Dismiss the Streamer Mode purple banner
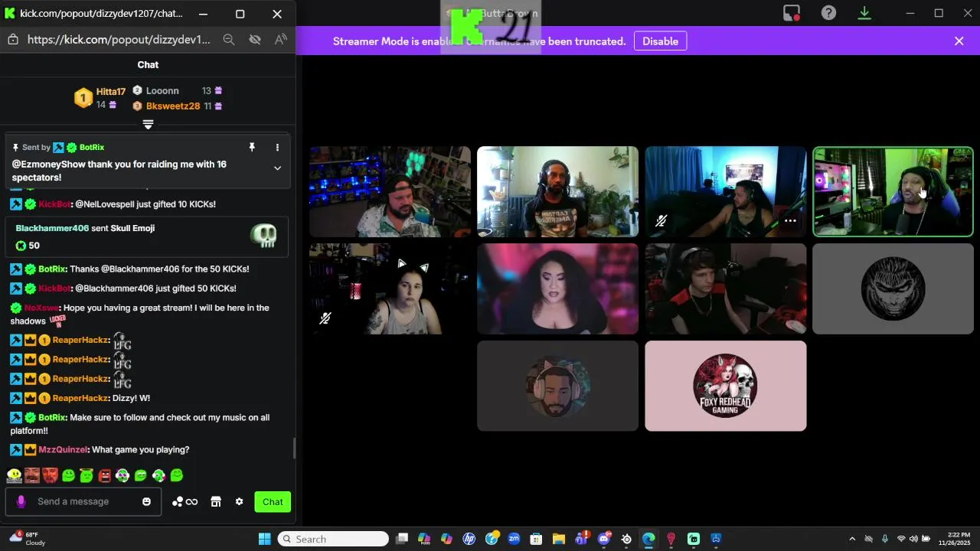Image resolution: width=980 pixels, height=551 pixels. coord(959,41)
